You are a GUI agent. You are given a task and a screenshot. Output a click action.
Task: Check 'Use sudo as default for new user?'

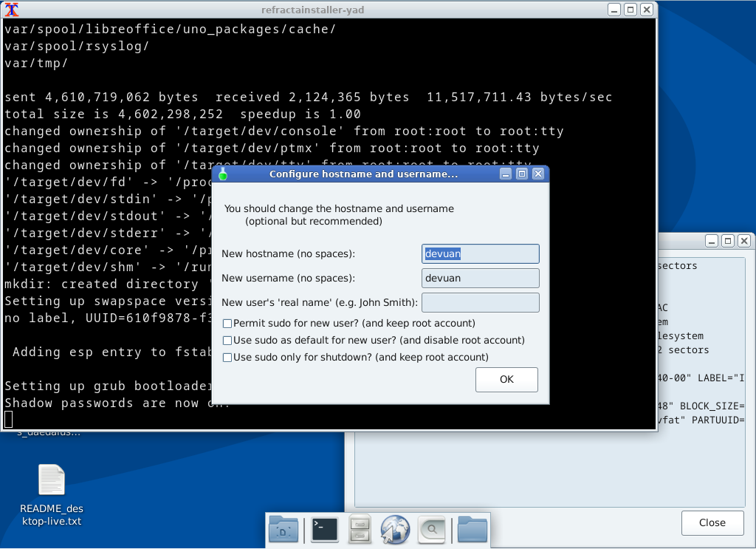coord(229,340)
